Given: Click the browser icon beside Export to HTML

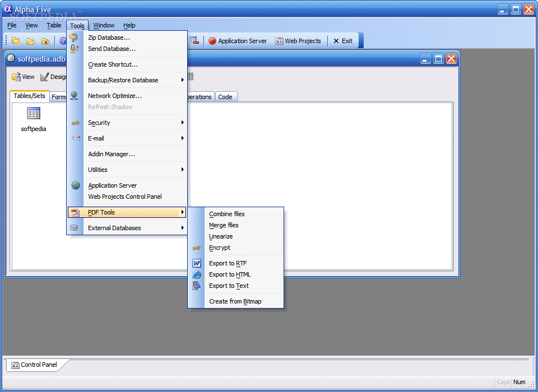Looking at the screenshot, I should 197,275.
